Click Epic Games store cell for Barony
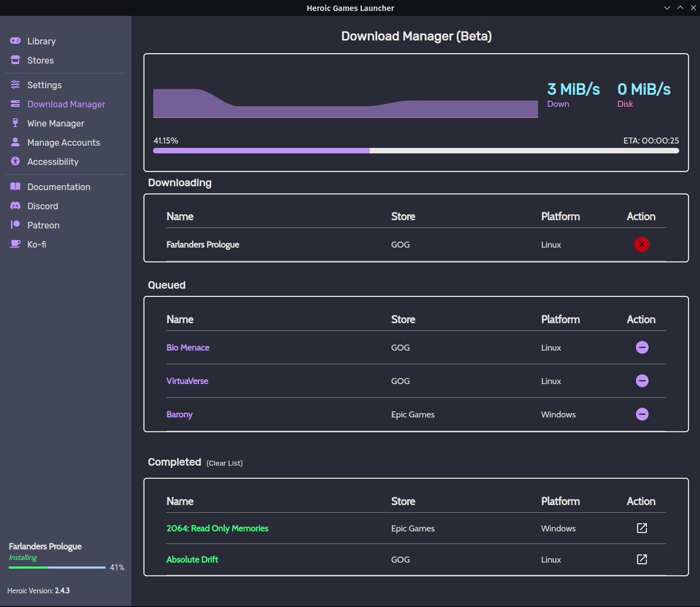The height and width of the screenshot is (607, 700). (412, 414)
